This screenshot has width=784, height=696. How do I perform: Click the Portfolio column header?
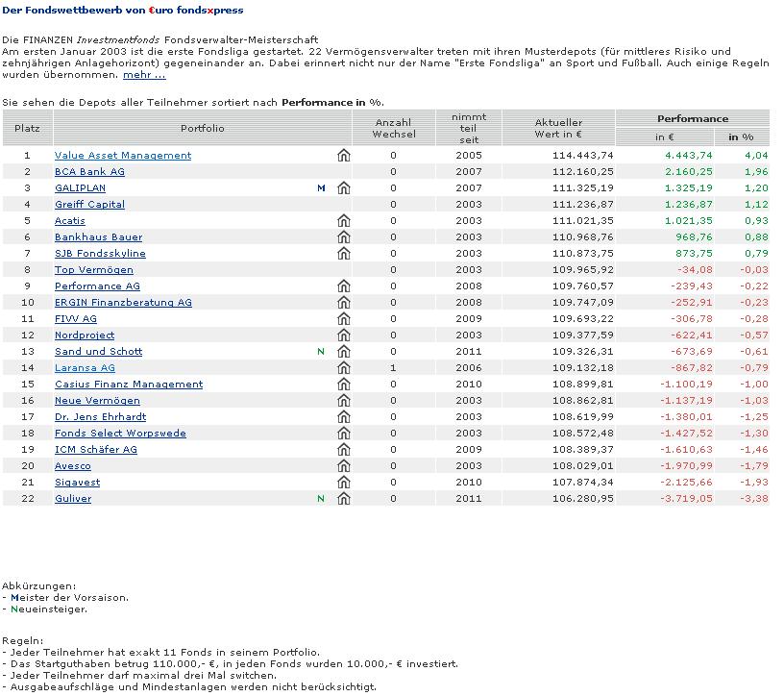click(203, 128)
